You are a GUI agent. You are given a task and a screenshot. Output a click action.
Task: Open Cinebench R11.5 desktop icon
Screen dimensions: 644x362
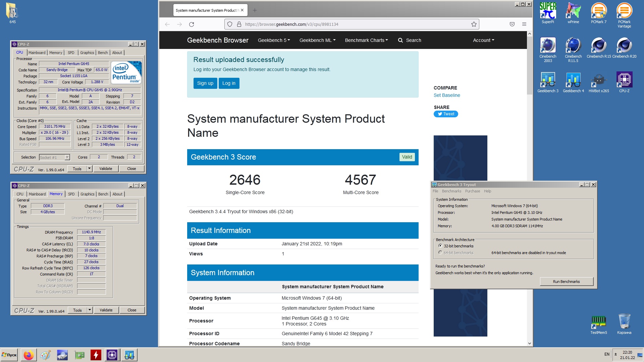573,50
